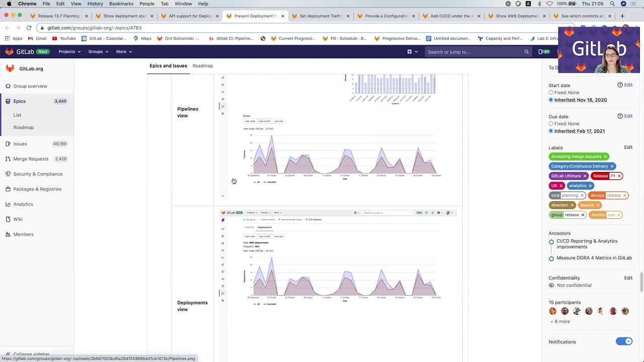The width and height of the screenshot is (644, 362).
Task: Open the Members icon in sidebar
Action: coord(8,234)
